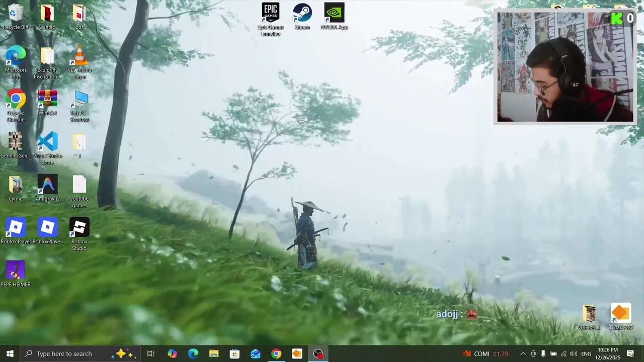Select the 'youtube games' file icon

point(79,192)
